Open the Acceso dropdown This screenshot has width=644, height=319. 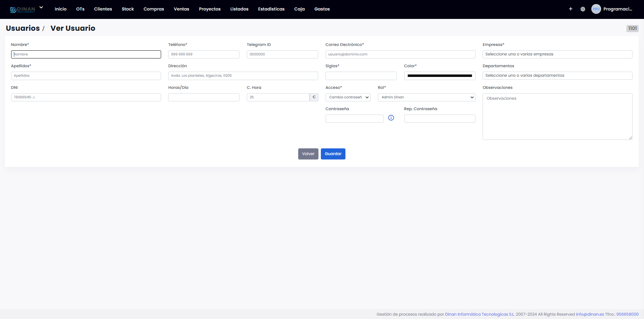pyautogui.click(x=348, y=97)
